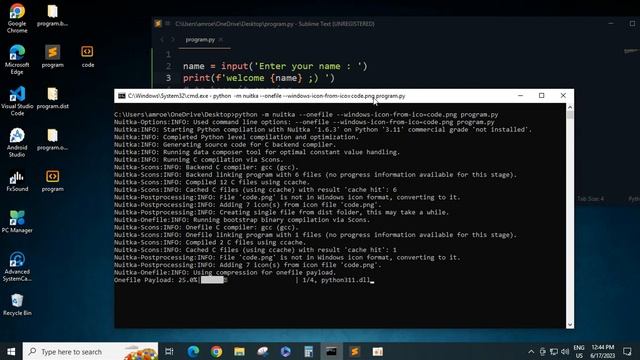Show hidden system tray icons
The height and width of the screenshot is (360, 640).
pos(531,351)
